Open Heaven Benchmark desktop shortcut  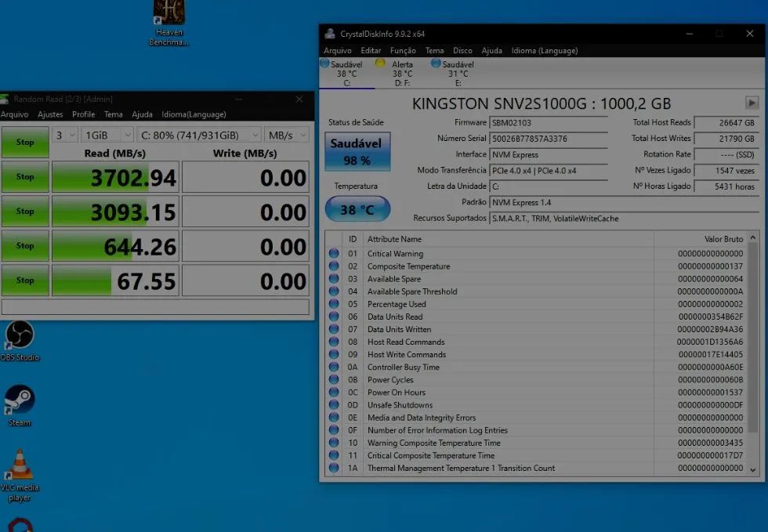169,24
